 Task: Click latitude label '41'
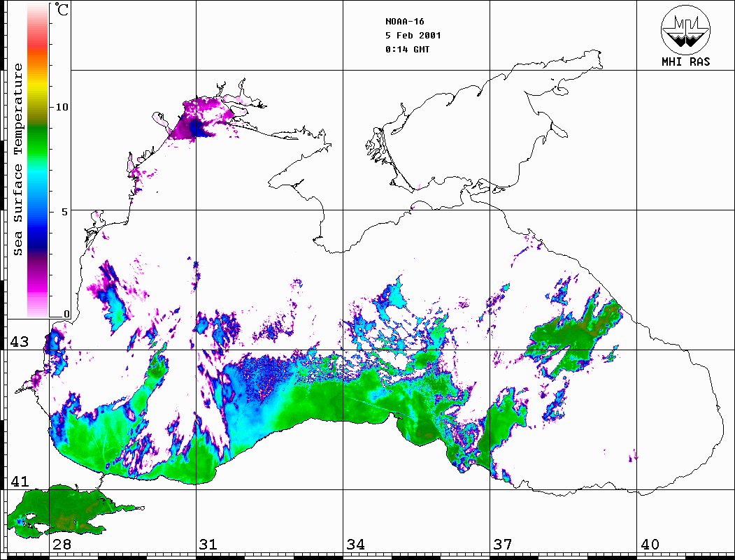pos(19,482)
